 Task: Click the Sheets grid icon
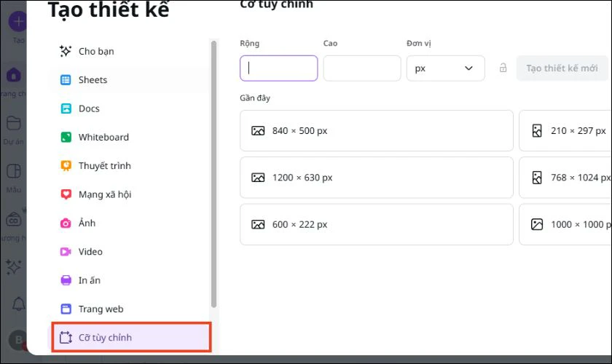66,80
